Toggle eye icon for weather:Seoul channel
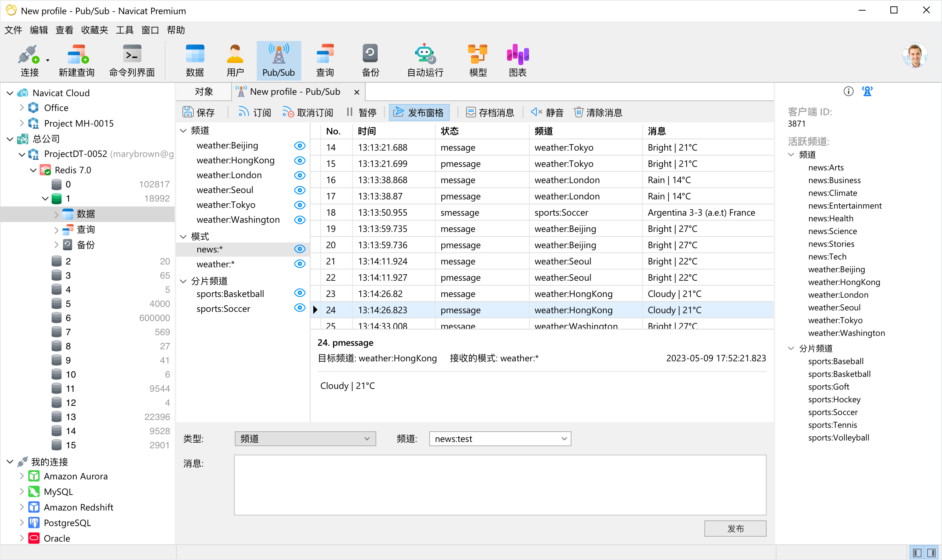942x560 pixels. click(300, 190)
